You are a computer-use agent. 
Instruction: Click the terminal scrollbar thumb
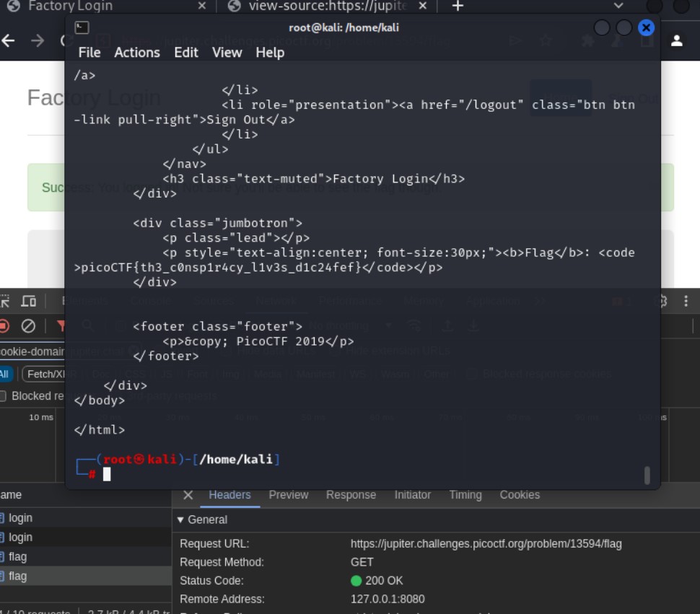tap(647, 475)
